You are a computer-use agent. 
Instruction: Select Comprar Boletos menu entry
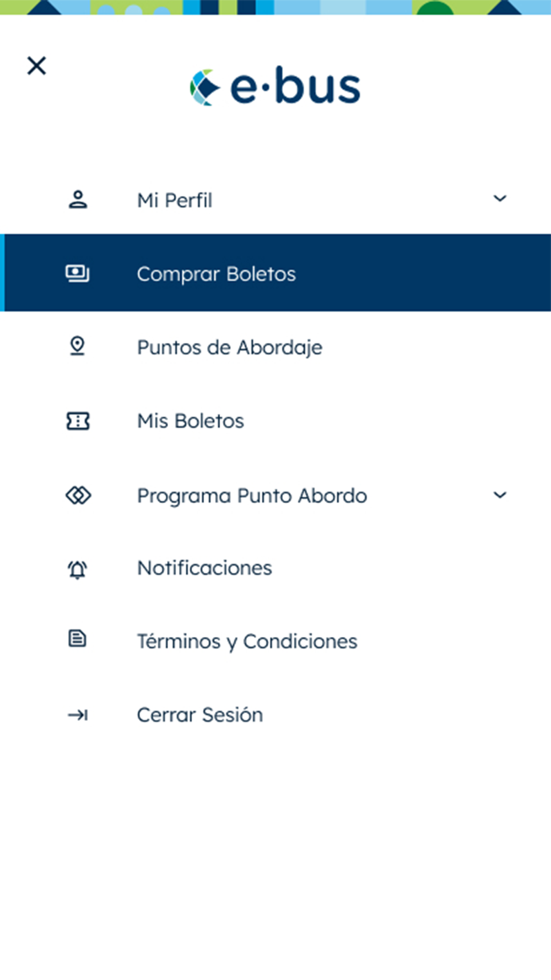click(275, 273)
